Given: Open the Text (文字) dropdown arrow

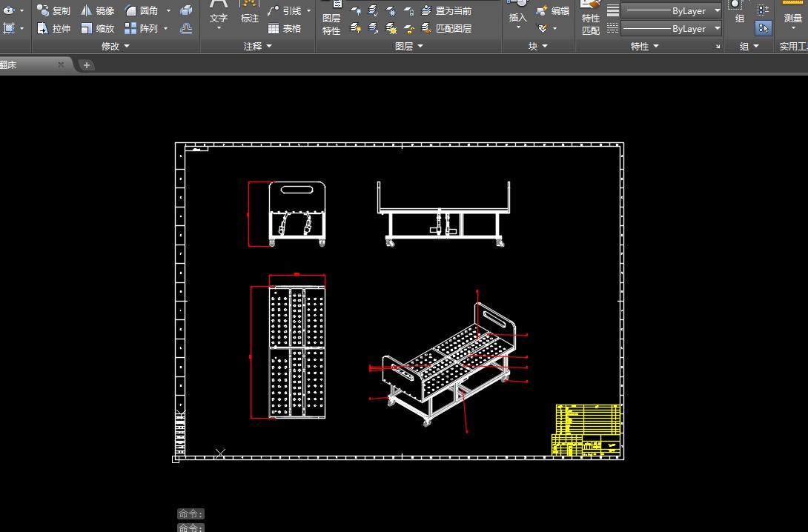Looking at the screenshot, I should [219, 28].
